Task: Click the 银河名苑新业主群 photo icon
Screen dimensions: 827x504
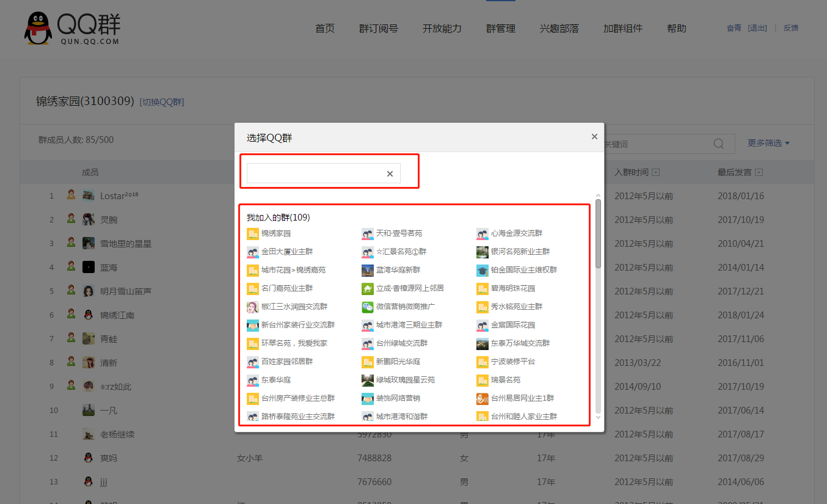Action: click(x=483, y=252)
